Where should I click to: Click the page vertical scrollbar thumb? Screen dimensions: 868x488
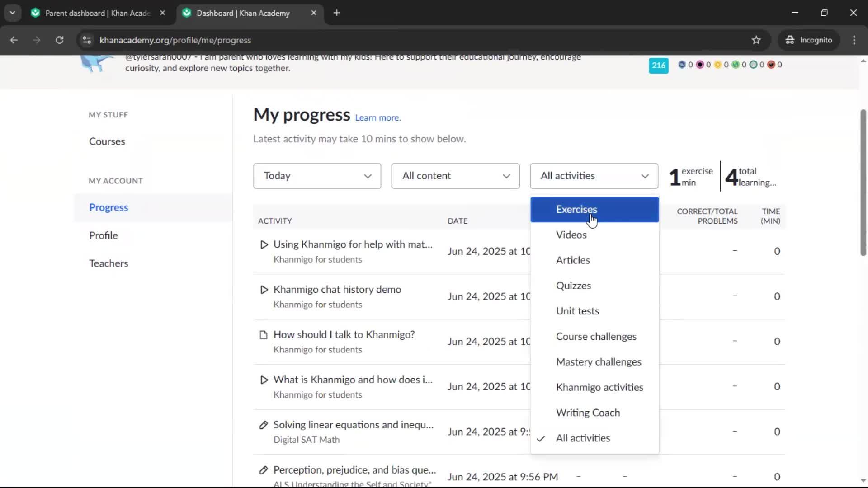click(863, 183)
